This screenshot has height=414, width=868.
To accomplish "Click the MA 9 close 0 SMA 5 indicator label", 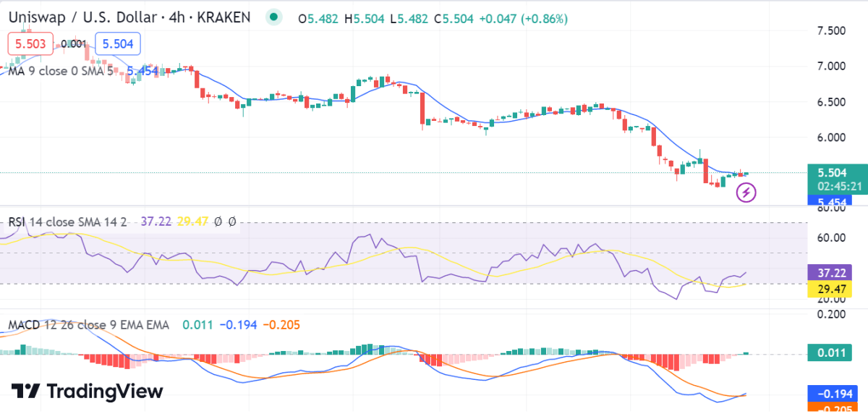I will coord(60,72).
